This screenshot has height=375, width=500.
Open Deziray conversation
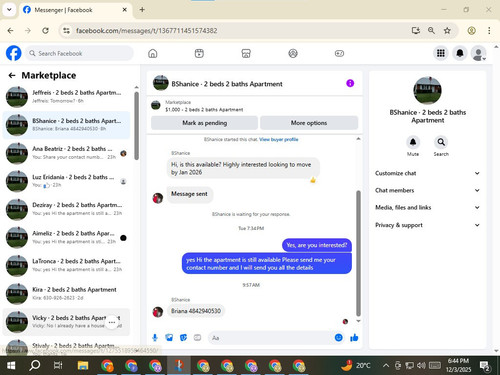pyautogui.click(x=67, y=209)
